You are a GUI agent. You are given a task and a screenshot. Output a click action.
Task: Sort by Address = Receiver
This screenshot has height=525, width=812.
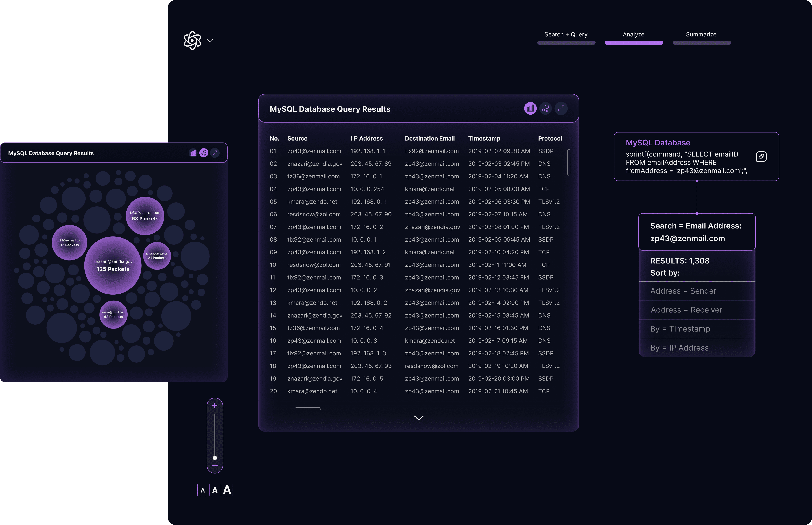click(697, 310)
